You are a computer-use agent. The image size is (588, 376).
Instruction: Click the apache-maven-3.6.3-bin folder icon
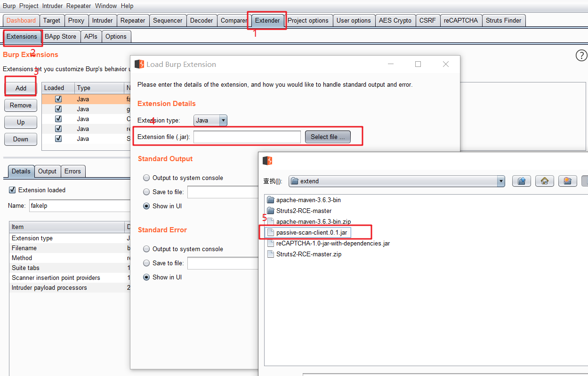tap(270, 200)
